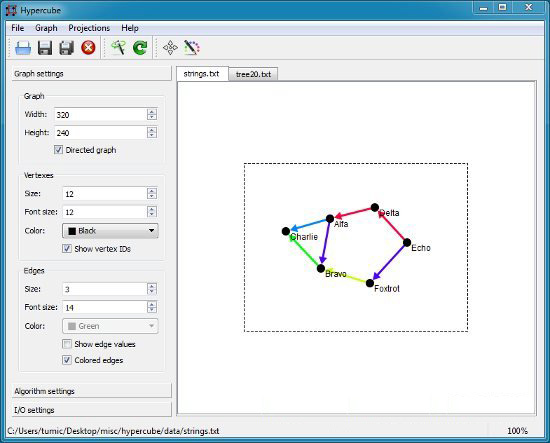550x443 pixels.
Task: Open the Graph menu
Action: pyautogui.click(x=46, y=28)
